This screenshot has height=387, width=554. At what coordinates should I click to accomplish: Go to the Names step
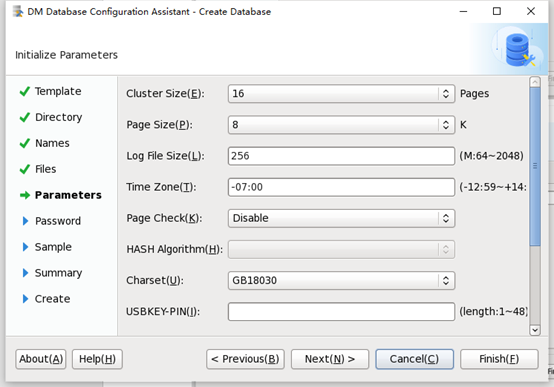pos(52,143)
